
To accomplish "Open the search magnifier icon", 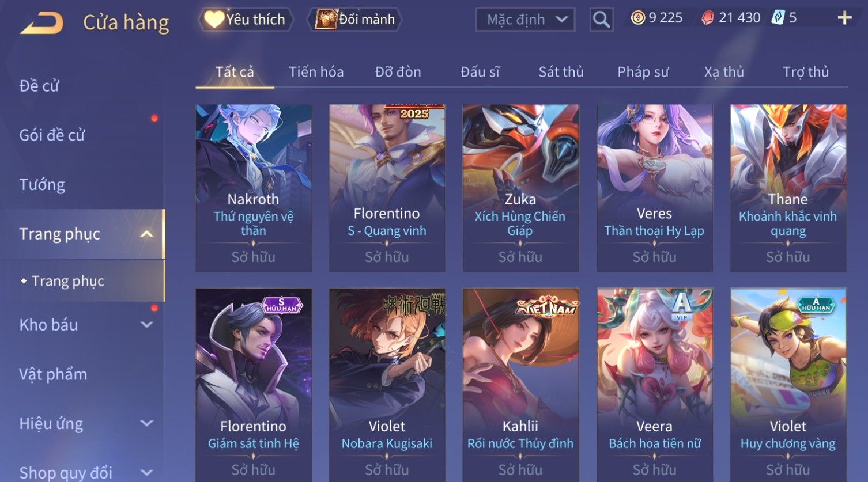I will [601, 20].
